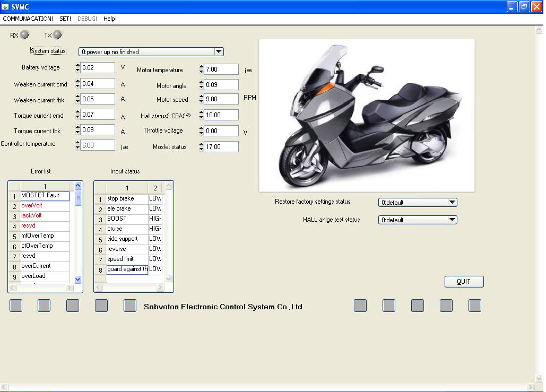Click the RX indicator light
Image resolution: width=546 pixels, height=392 pixels.
[x=24, y=35]
